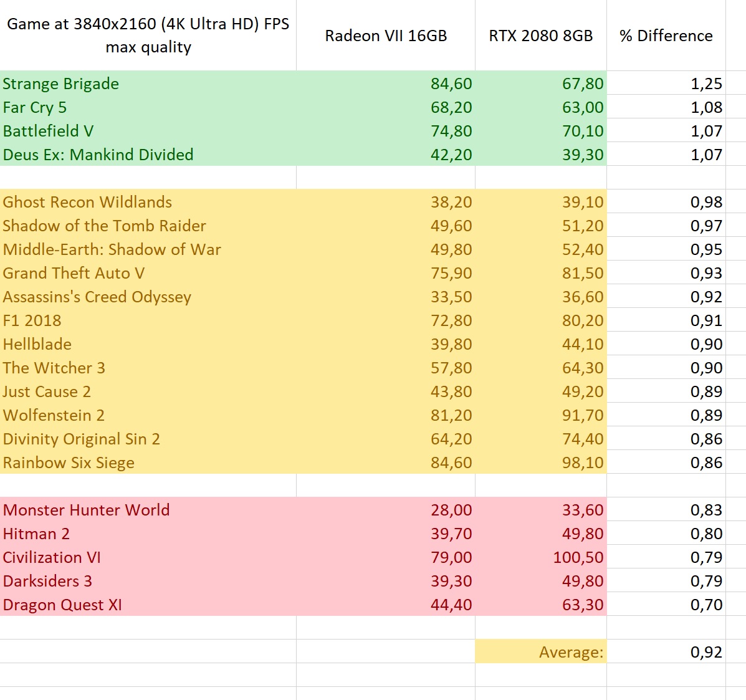Select Ghost Recon Wildlands cell
Screen dimensions: 746x700
click(x=148, y=201)
